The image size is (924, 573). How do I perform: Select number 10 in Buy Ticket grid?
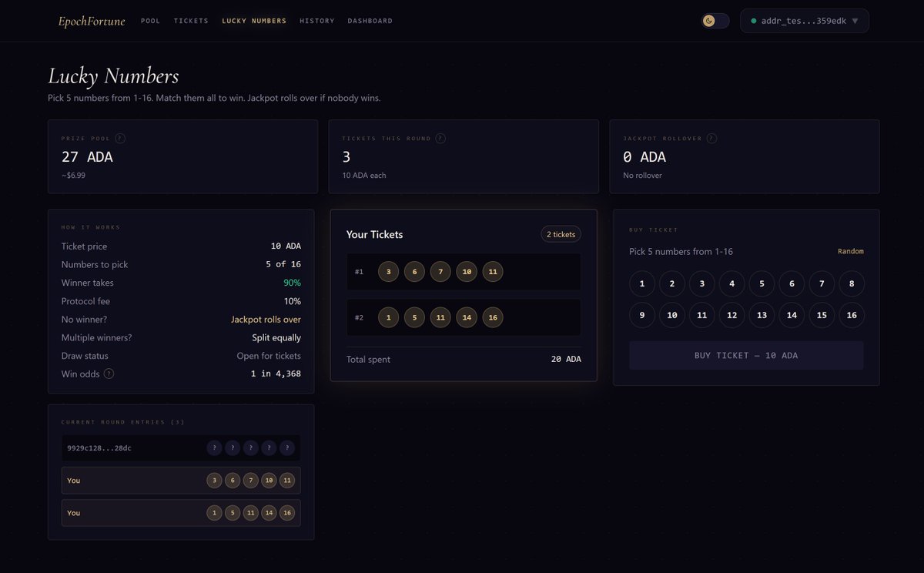point(672,315)
